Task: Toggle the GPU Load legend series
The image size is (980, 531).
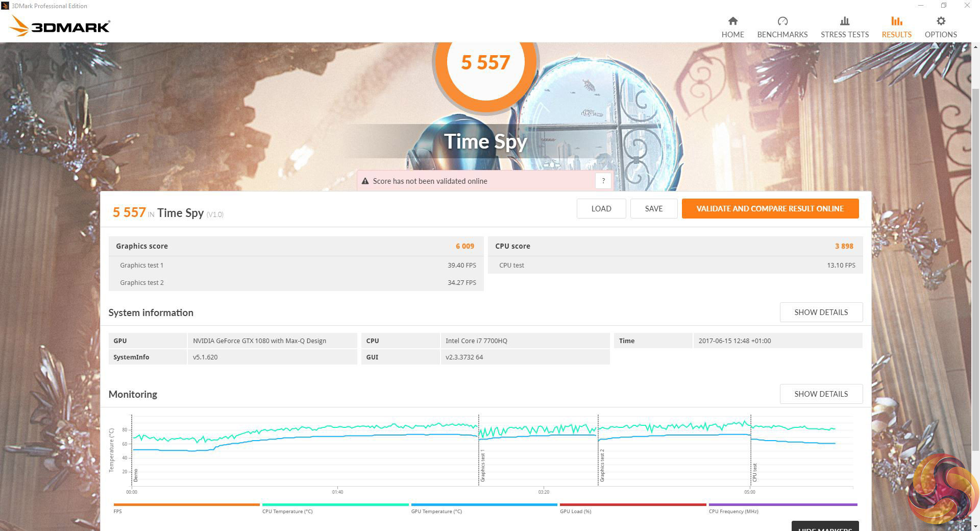Action: [633, 508]
